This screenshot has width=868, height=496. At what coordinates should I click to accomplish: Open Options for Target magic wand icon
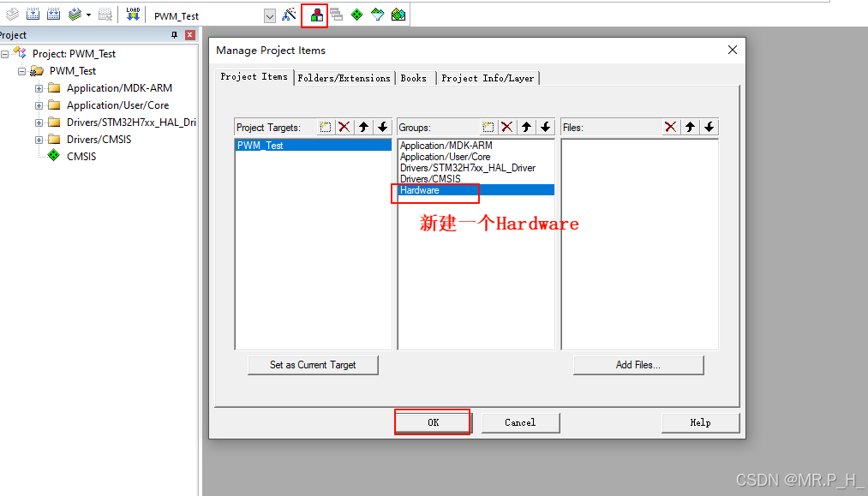[x=289, y=15]
